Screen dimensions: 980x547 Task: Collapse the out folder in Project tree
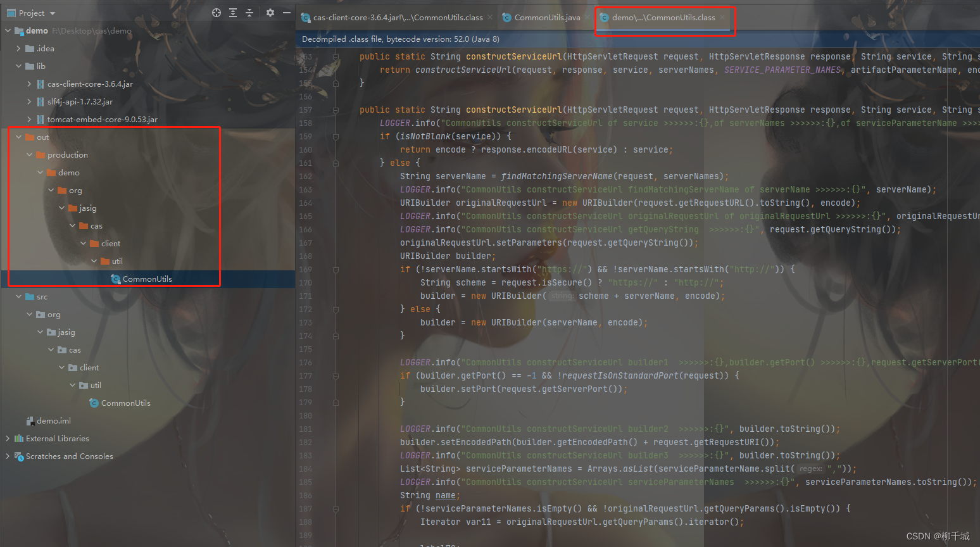(18, 137)
